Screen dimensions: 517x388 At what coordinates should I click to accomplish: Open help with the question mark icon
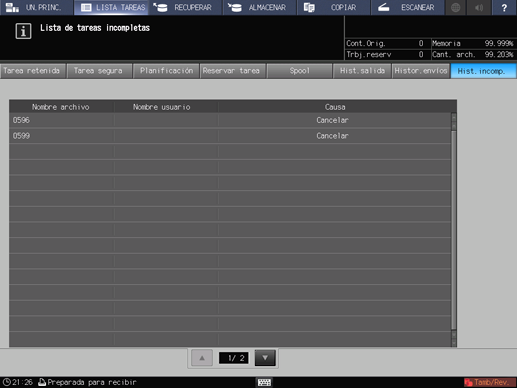pos(504,7)
